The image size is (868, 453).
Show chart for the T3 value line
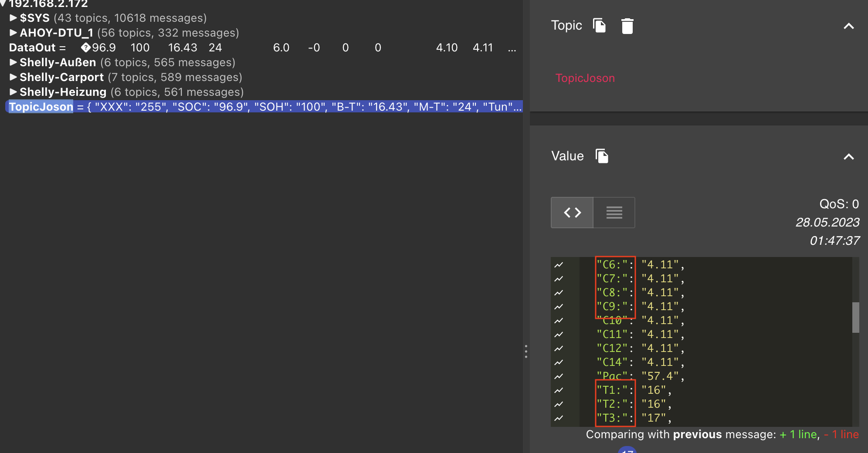point(559,418)
